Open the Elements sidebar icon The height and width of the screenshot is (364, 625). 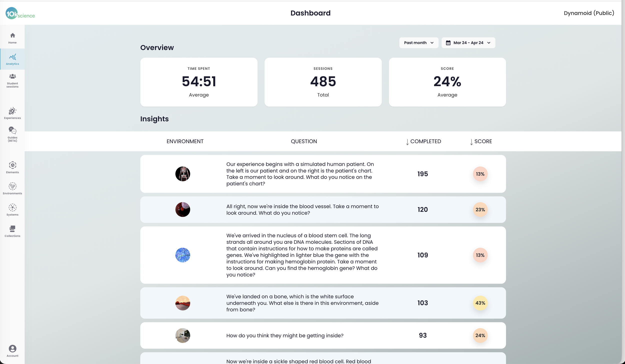12,167
